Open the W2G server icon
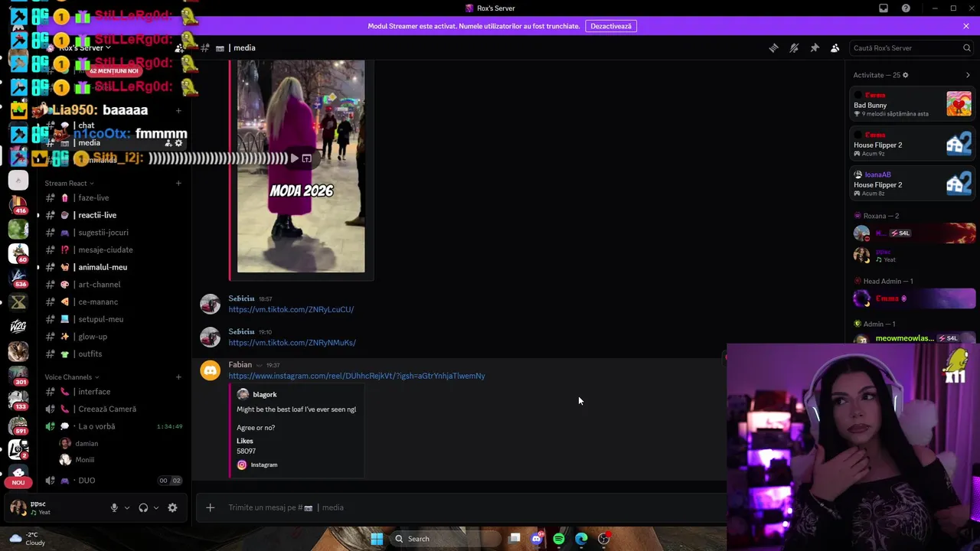The image size is (980, 551). tap(18, 326)
